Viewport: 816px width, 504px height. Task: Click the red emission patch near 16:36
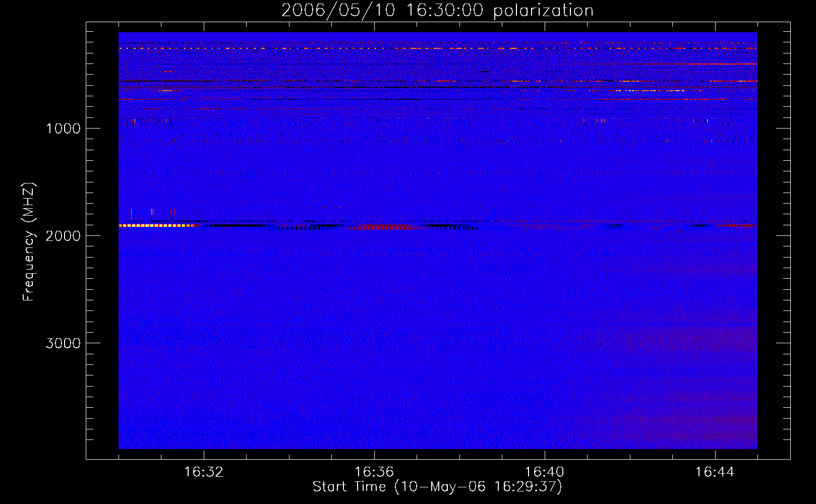tap(383, 227)
